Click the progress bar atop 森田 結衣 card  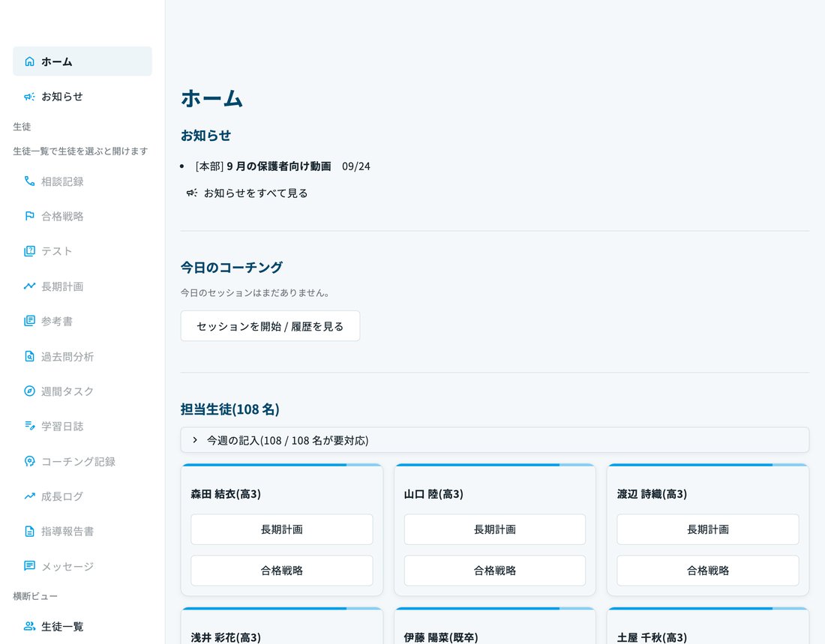pos(281,465)
